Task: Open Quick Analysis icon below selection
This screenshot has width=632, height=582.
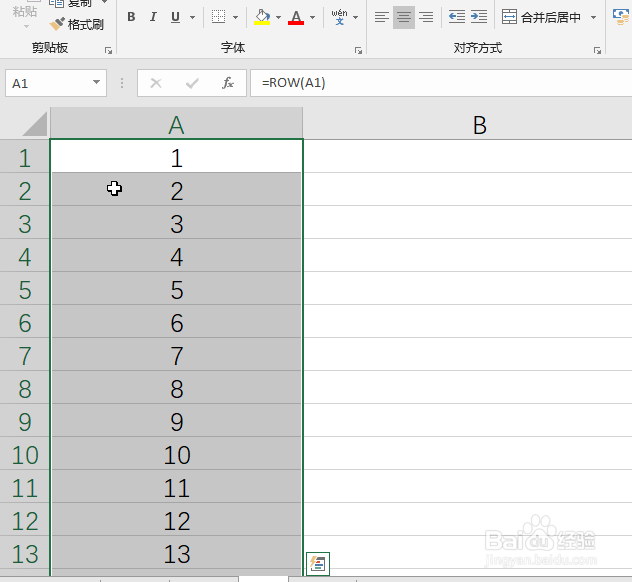Action: click(x=318, y=563)
